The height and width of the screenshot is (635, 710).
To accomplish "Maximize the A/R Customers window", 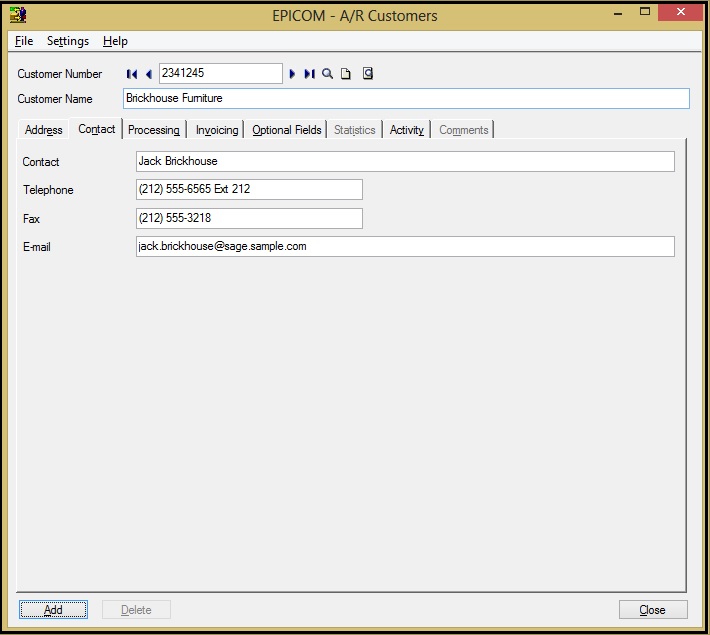I will pyautogui.click(x=645, y=12).
